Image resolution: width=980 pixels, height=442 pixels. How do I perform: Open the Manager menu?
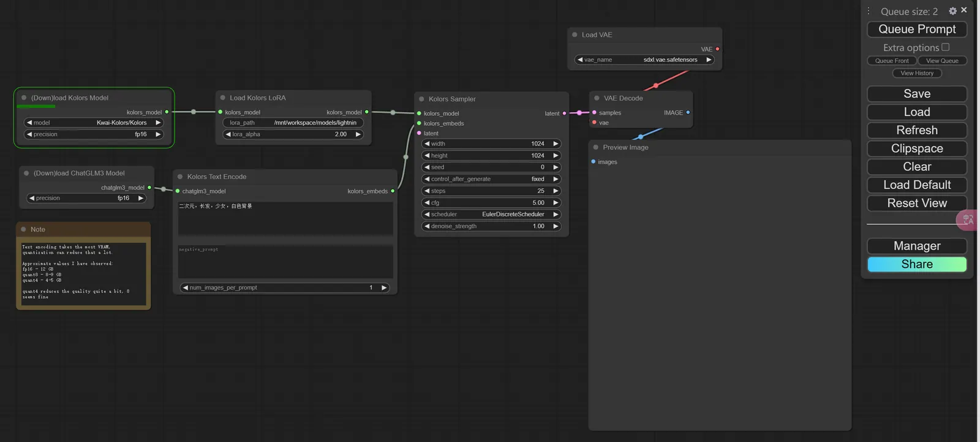(917, 246)
